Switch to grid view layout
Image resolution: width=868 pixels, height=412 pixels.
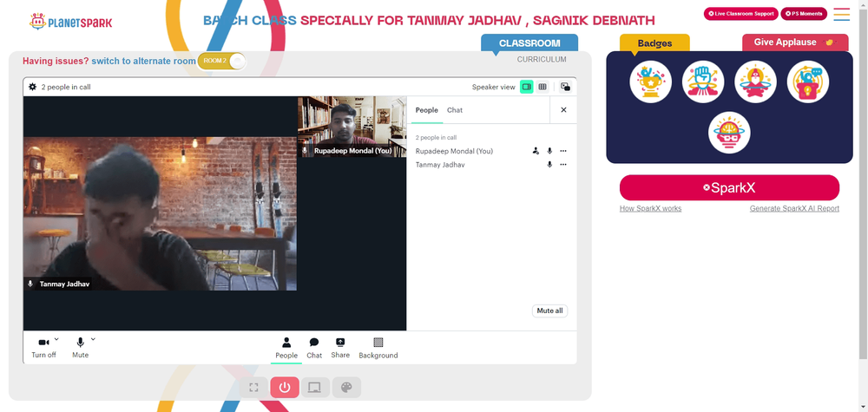pyautogui.click(x=542, y=87)
